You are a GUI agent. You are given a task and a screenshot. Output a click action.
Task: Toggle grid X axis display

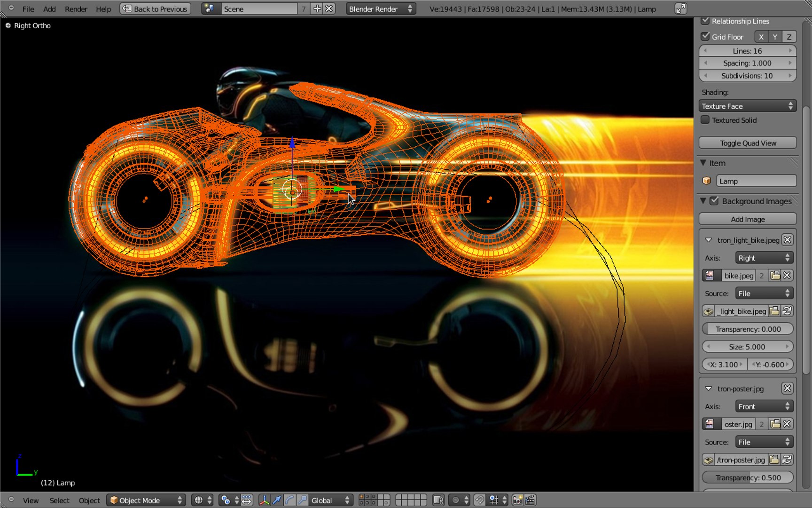point(761,37)
